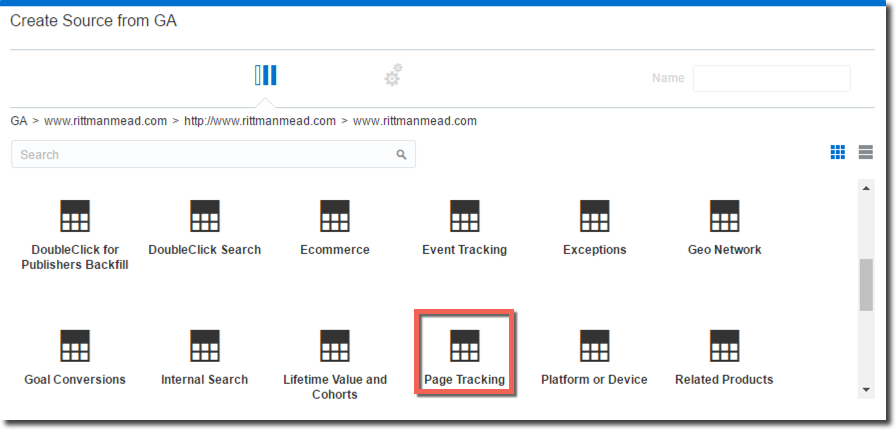Click the Goal Conversions label
896x430 pixels.
coord(75,380)
